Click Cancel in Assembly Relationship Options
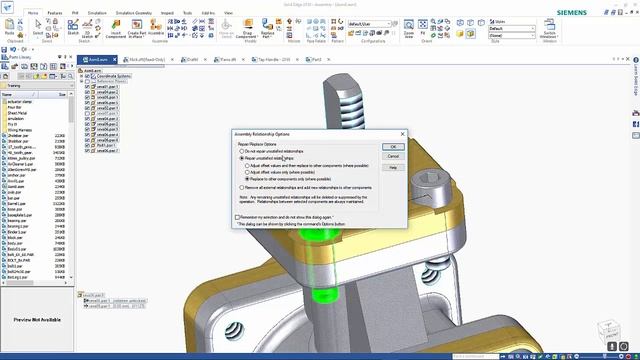This screenshot has width=640, height=360. pyautogui.click(x=393, y=156)
